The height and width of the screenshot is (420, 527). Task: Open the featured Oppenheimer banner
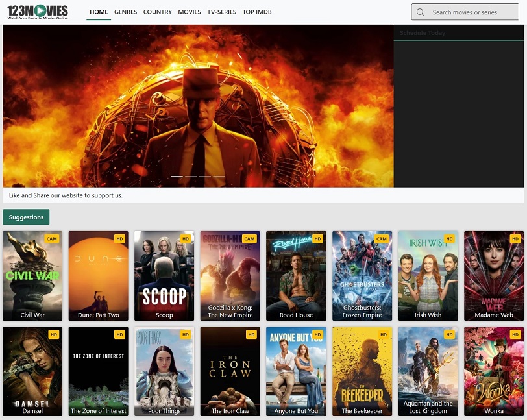coord(198,106)
